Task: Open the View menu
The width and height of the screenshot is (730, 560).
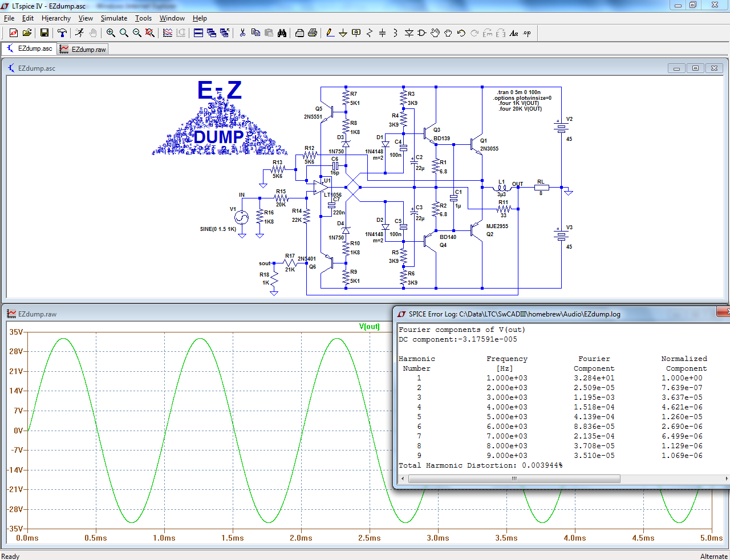Action: point(86,18)
